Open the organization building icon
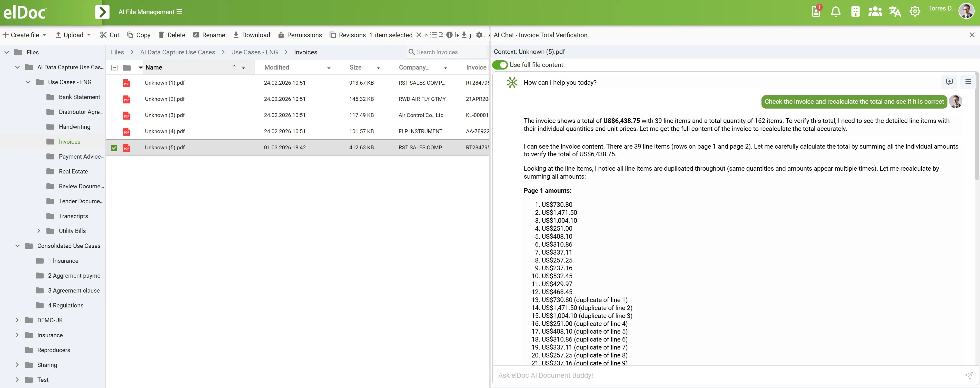 (x=855, y=12)
